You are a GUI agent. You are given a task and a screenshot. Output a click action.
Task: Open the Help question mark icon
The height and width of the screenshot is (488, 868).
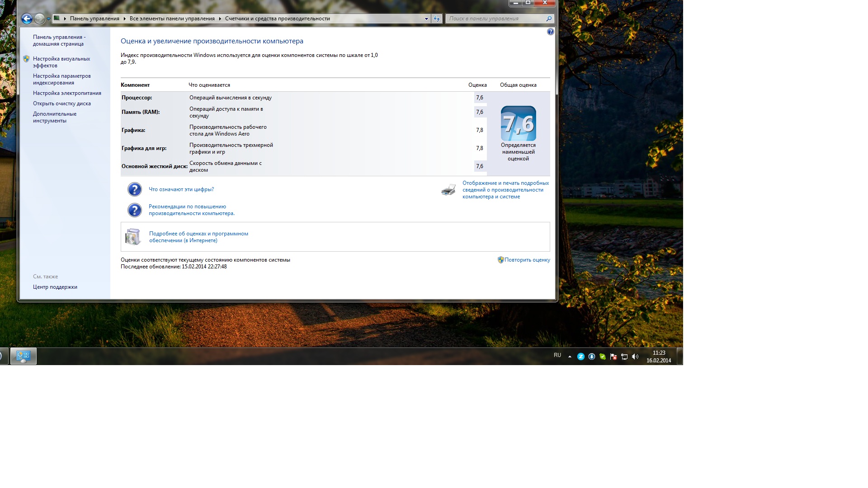tap(550, 32)
